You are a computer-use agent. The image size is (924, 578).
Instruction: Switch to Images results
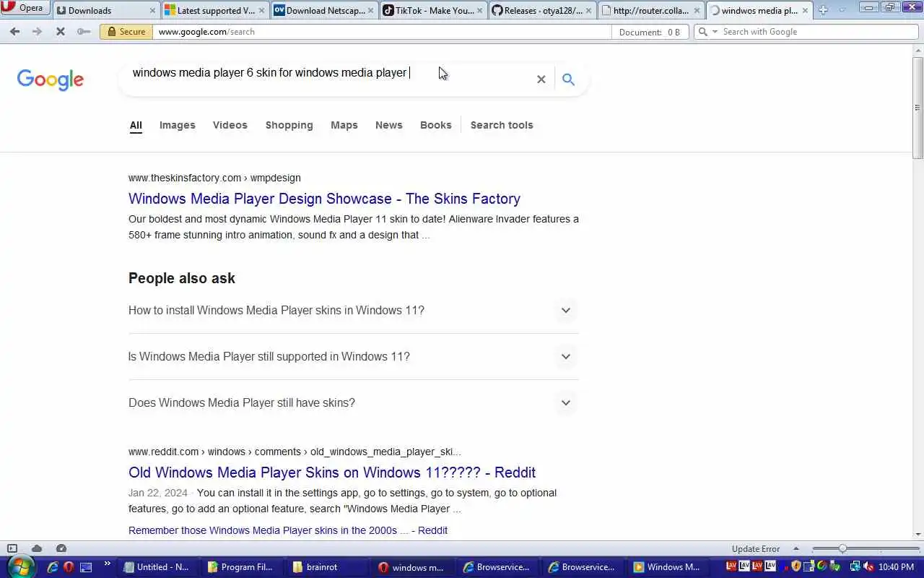(x=178, y=125)
